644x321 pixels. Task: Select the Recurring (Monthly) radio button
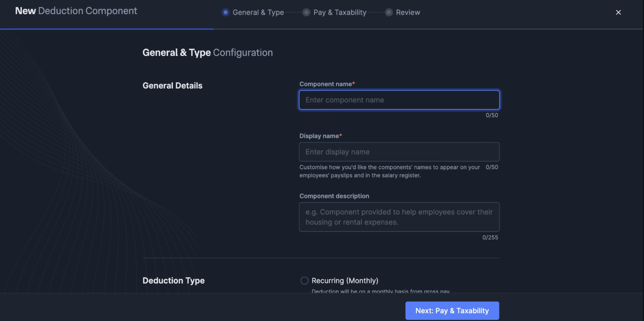click(304, 281)
